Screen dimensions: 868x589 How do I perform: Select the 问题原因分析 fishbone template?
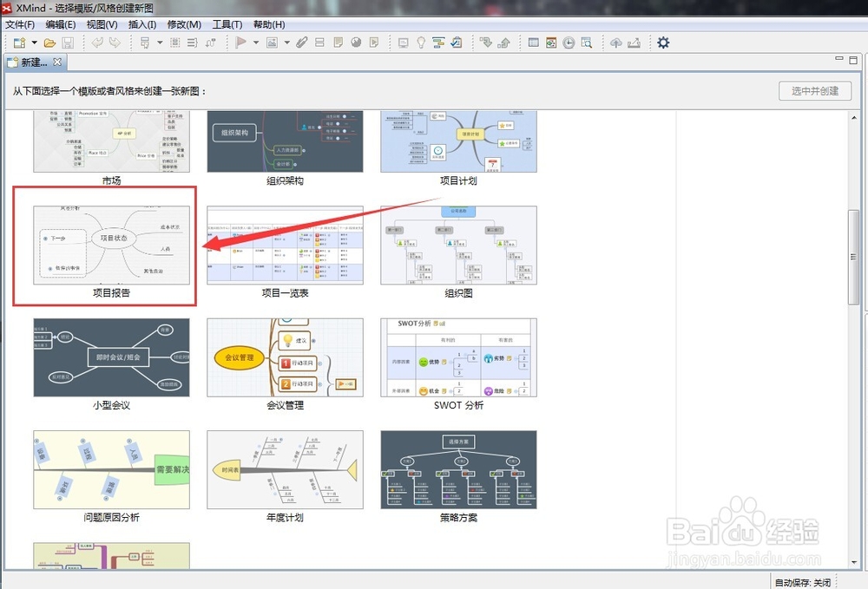[111, 469]
